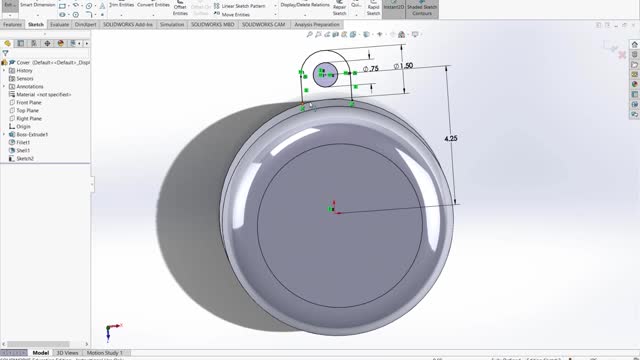Click the Move Entities button

[x=232, y=14]
